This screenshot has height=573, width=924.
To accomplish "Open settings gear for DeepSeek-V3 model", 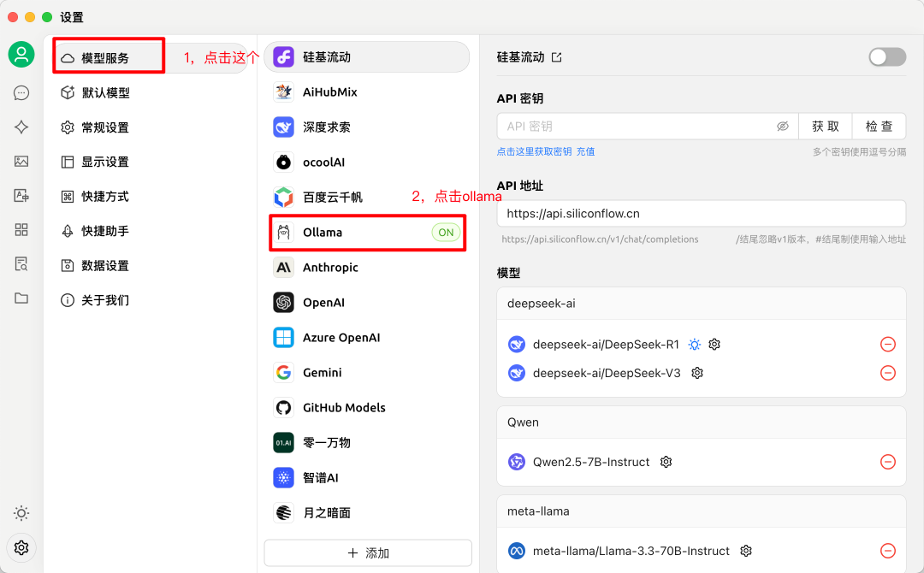I will 697,373.
